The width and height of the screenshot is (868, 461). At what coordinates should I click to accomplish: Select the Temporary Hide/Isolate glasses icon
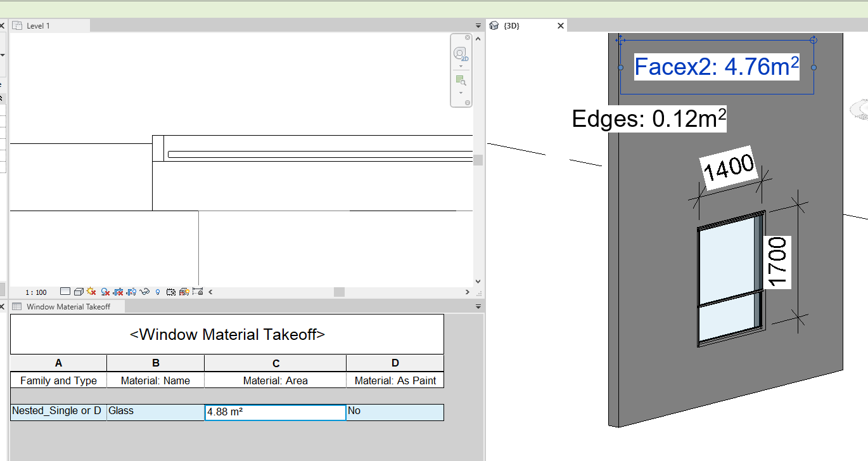pyautogui.click(x=144, y=292)
